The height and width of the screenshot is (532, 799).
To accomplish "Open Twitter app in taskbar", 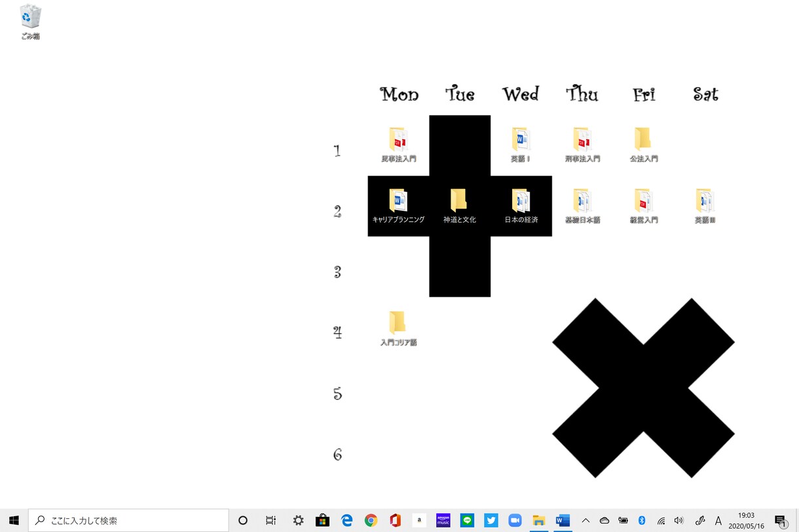I will pos(491,520).
